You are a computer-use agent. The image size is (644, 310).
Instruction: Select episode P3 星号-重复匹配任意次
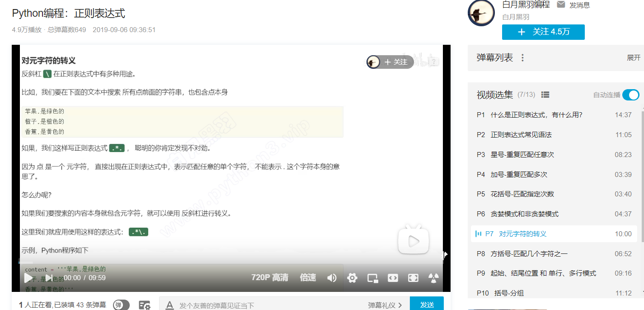coord(554,155)
